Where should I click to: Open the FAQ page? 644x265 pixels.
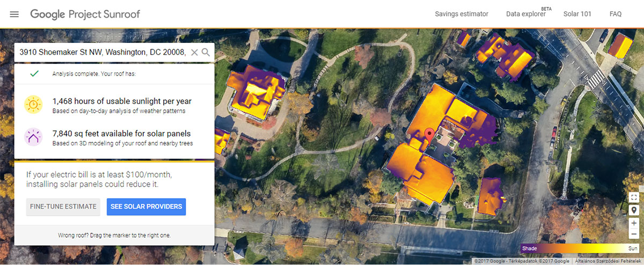click(x=615, y=14)
